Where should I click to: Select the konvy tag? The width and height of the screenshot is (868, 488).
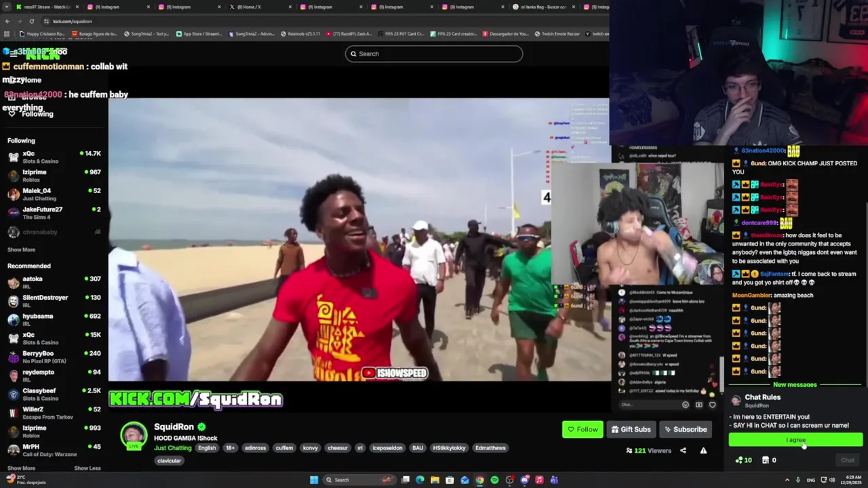(310, 448)
